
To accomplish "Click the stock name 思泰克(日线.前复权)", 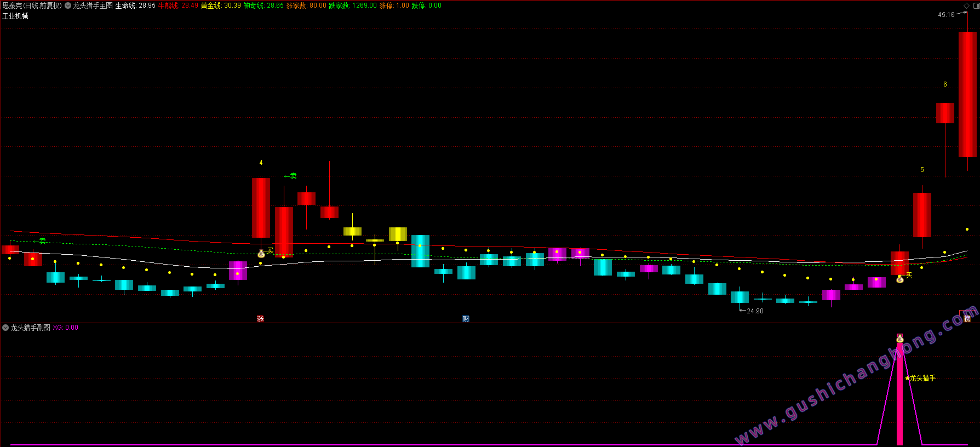I will [x=32, y=5].
